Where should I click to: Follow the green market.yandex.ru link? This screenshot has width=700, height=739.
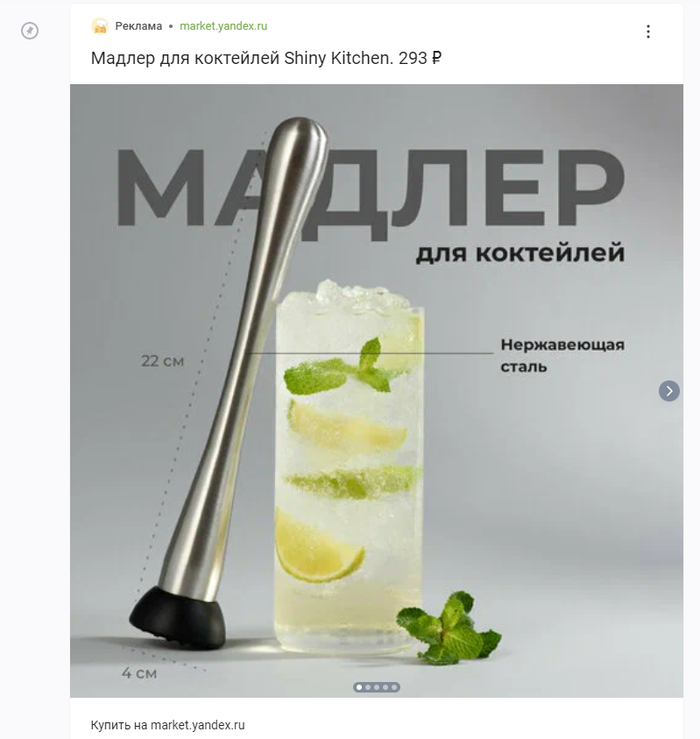[x=223, y=26]
